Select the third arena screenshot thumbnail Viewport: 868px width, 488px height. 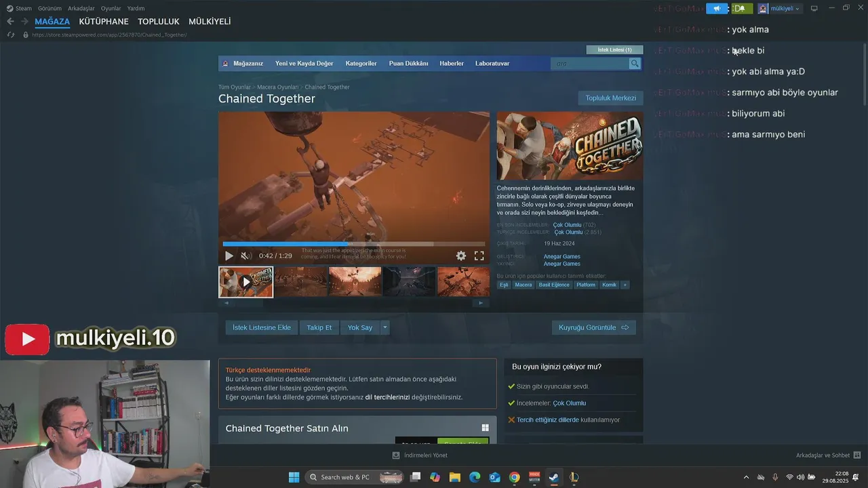(355, 282)
